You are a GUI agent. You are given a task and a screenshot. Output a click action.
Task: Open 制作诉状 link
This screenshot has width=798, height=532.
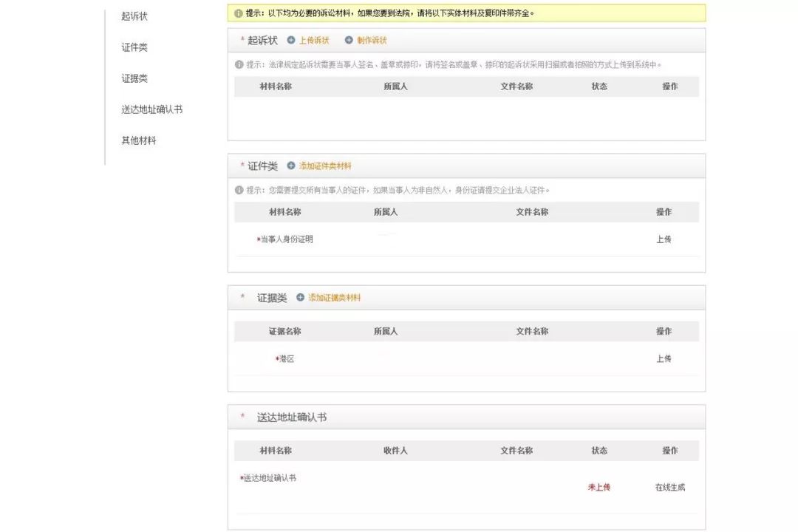372,40
